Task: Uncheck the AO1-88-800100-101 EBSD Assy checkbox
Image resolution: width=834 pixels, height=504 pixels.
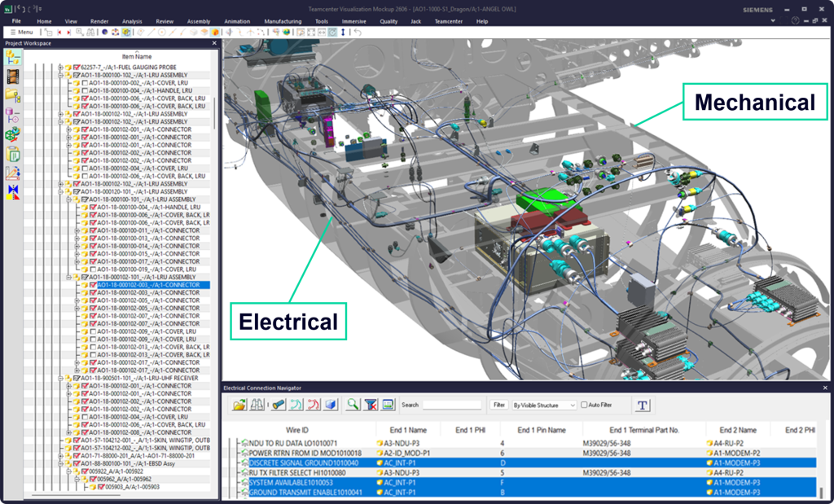Action: point(77,463)
